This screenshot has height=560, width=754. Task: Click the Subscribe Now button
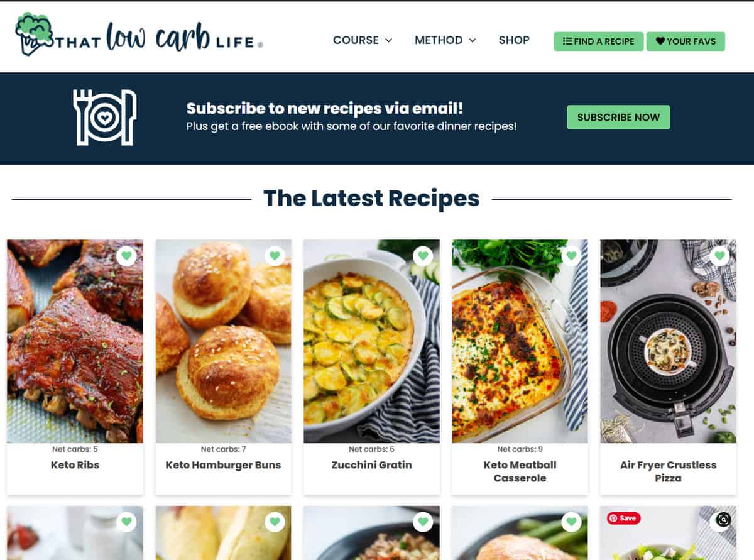tap(618, 118)
